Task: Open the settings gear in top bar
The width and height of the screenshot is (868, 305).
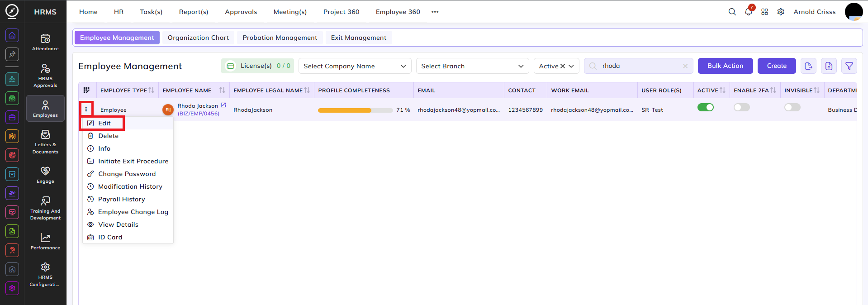Action: [x=781, y=12]
